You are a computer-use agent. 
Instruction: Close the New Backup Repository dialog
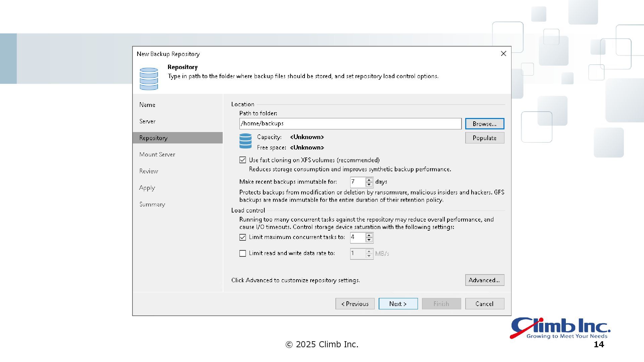503,54
